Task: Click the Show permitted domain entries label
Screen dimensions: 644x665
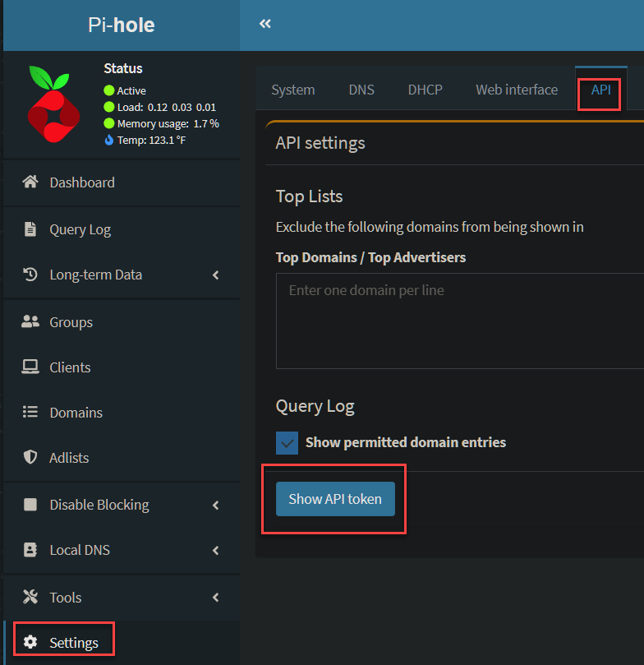Action: tap(406, 442)
